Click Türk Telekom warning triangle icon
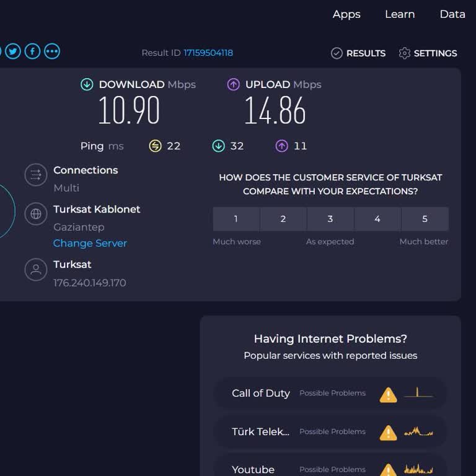 388,433
